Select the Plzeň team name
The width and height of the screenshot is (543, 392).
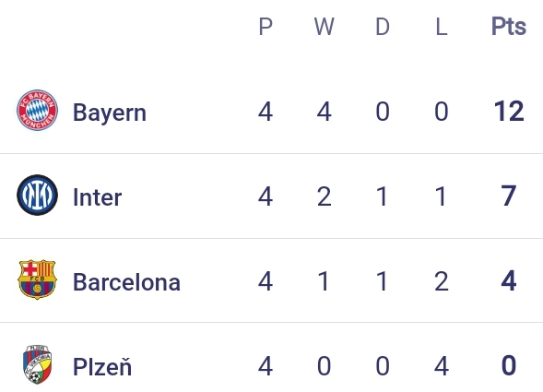pyautogui.click(x=102, y=366)
